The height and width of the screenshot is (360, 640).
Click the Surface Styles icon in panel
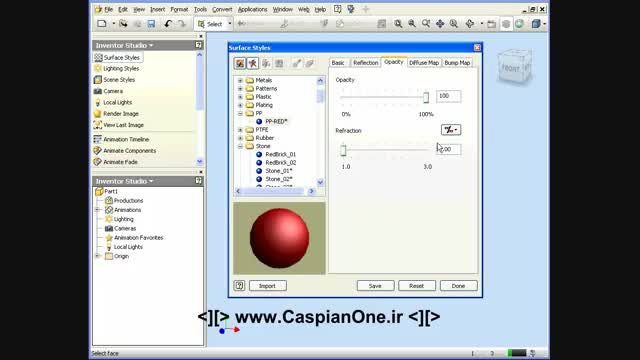(x=98, y=58)
